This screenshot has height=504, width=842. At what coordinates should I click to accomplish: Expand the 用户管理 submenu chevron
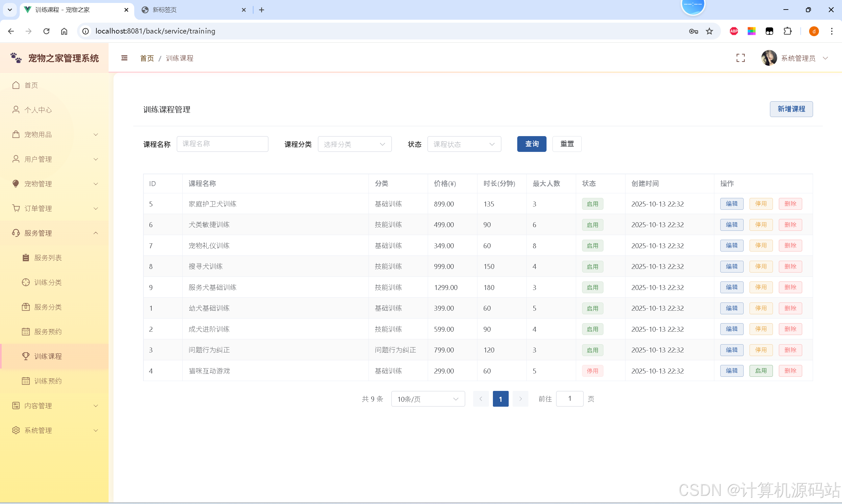[96, 159]
